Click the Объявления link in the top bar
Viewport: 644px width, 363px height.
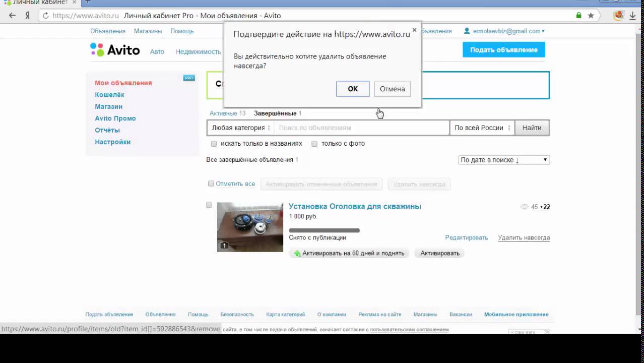click(x=108, y=31)
